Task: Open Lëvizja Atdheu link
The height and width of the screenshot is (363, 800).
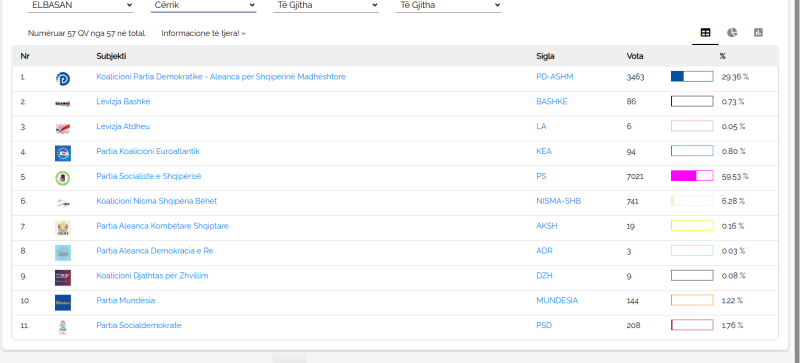Action: [123, 126]
